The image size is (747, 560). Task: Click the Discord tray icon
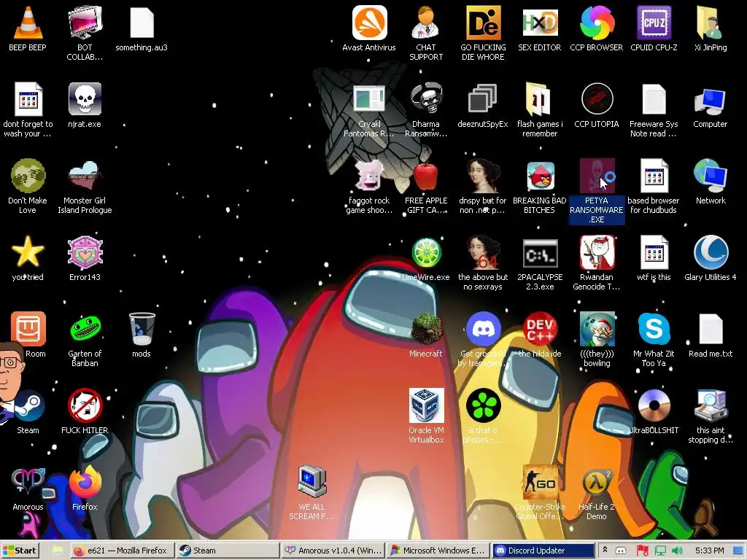point(621,551)
